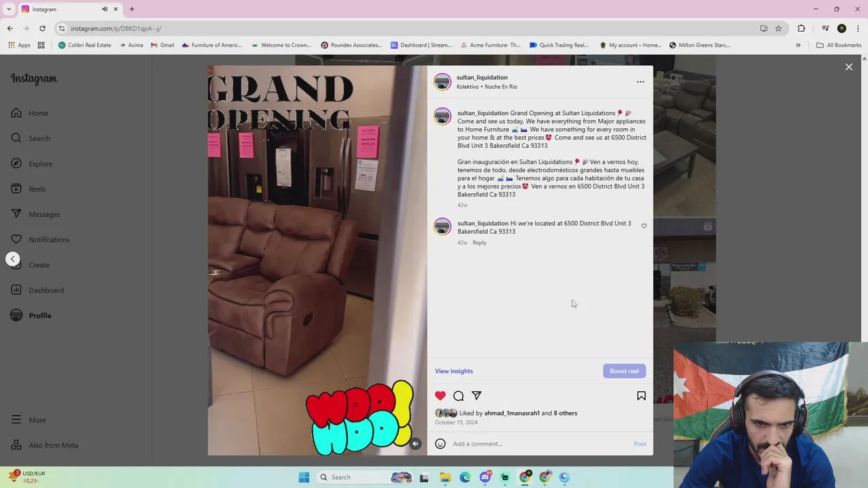The image size is (868, 488).
Task: Open Apps bookmark shortcut
Action: (x=19, y=45)
